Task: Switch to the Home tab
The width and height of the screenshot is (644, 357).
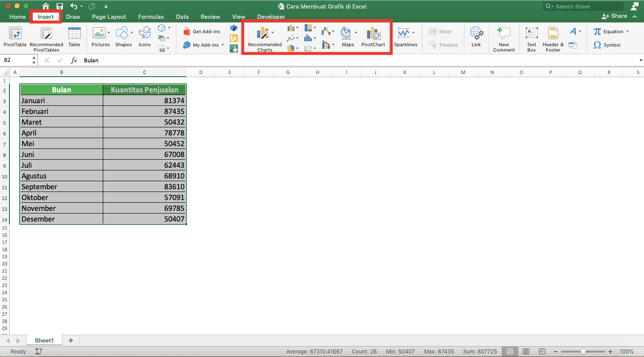Action: pyautogui.click(x=18, y=17)
